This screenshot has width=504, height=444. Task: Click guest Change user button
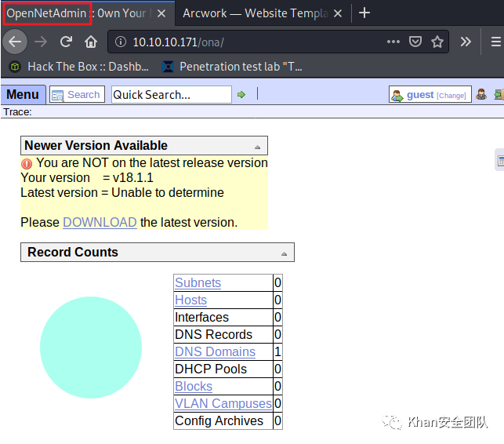click(x=430, y=95)
